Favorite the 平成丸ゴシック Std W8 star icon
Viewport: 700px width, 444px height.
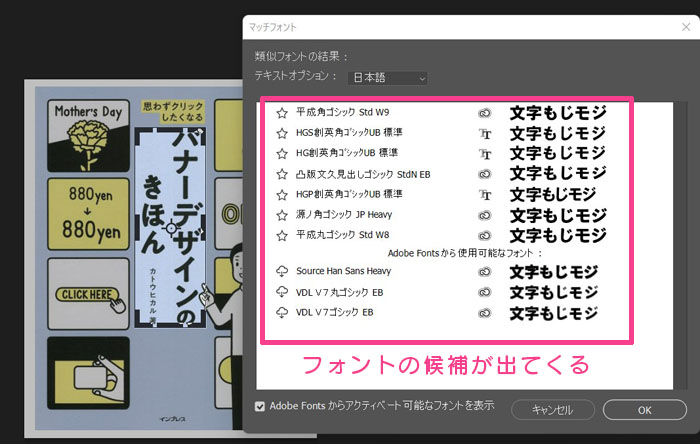[282, 235]
